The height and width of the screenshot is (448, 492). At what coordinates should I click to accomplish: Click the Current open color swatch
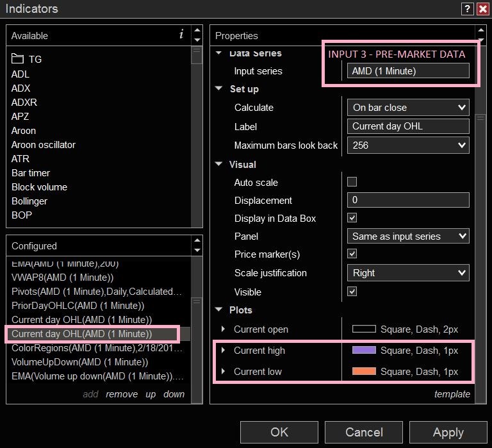click(364, 329)
